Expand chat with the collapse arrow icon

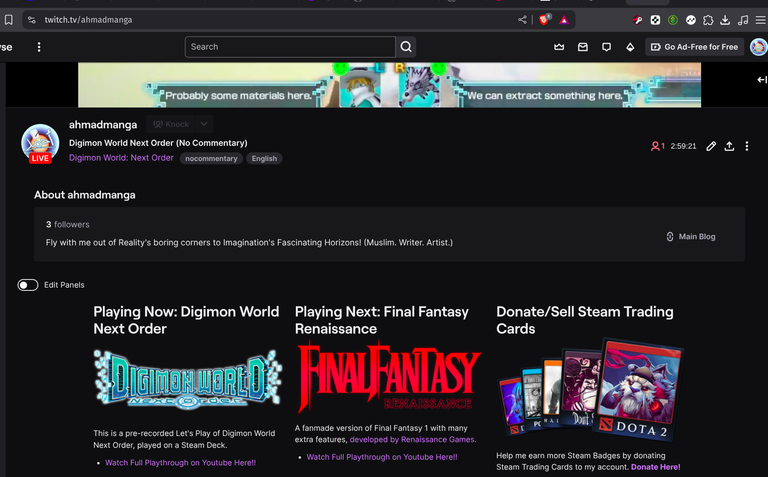pos(762,79)
